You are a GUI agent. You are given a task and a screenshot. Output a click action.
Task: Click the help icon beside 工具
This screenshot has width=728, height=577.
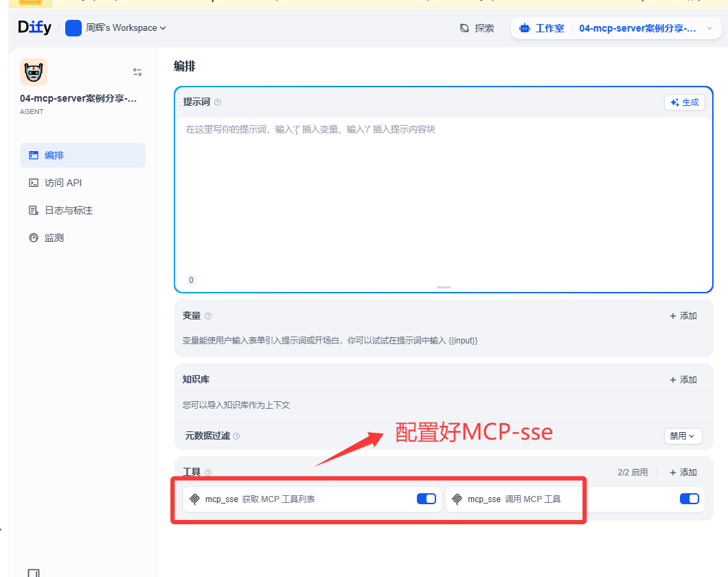(x=208, y=473)
